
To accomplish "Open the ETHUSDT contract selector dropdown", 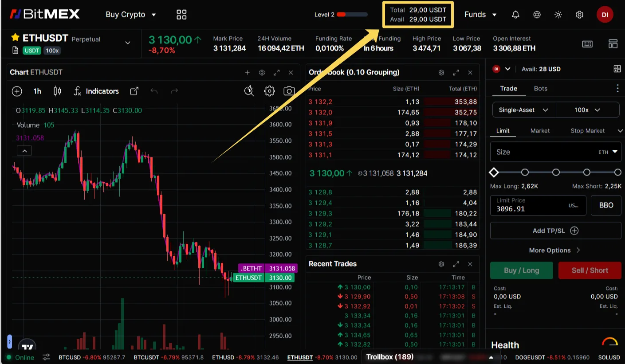I will tap(128, 43).
